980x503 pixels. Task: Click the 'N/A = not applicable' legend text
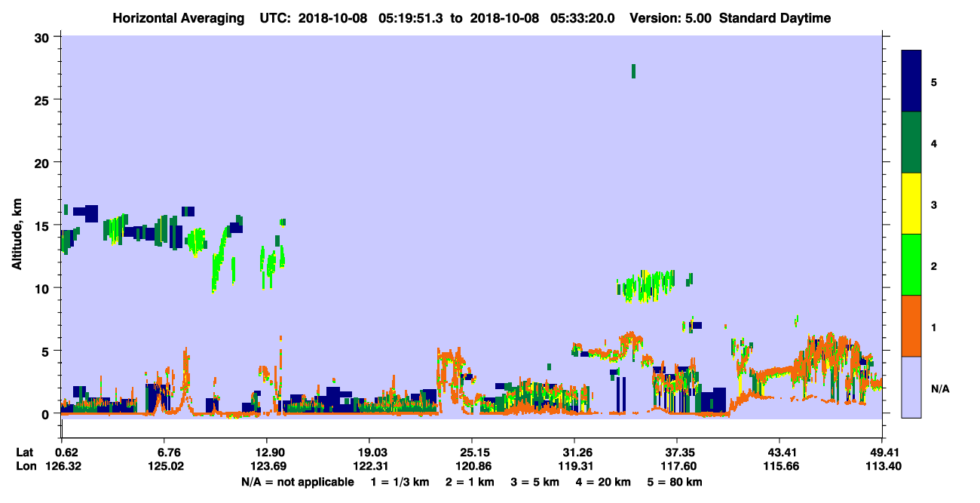coord(297,481)
